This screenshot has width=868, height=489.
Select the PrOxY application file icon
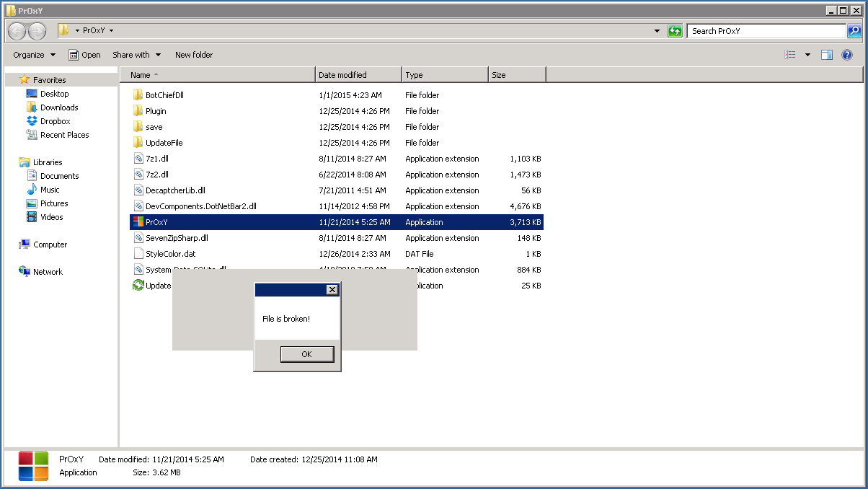[139, 222]
